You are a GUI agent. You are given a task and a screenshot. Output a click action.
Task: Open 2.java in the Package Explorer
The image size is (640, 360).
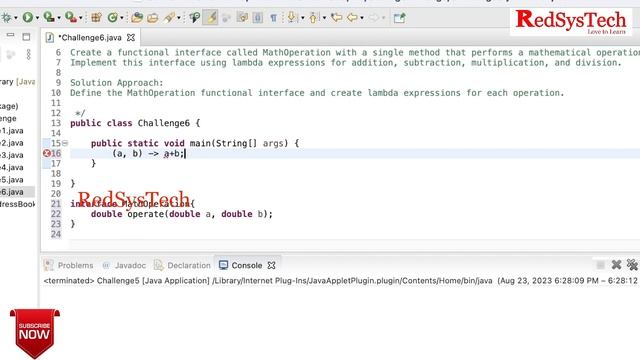click(12, 143)
